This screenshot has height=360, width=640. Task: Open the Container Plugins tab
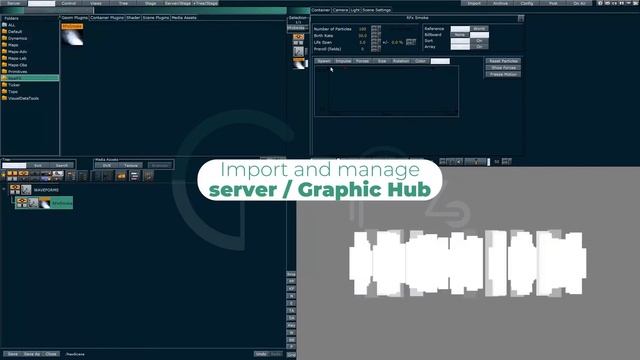pos(107,18)
